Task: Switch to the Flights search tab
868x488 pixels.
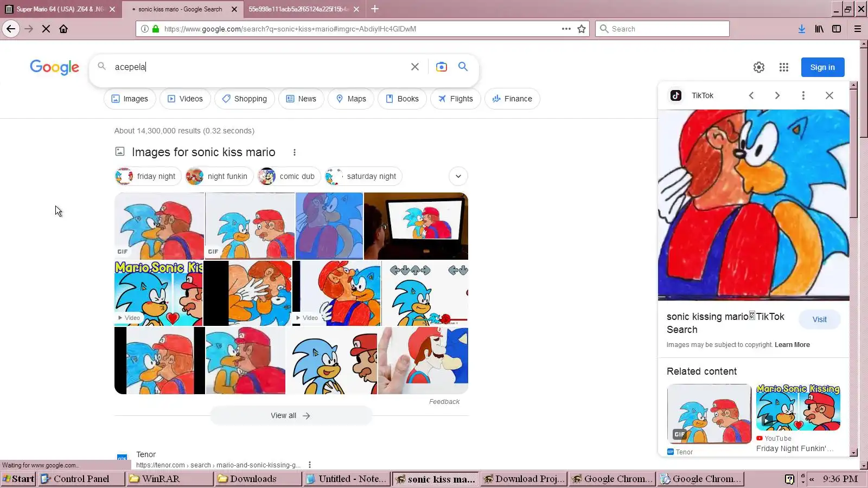Action: tap(456, 99)
